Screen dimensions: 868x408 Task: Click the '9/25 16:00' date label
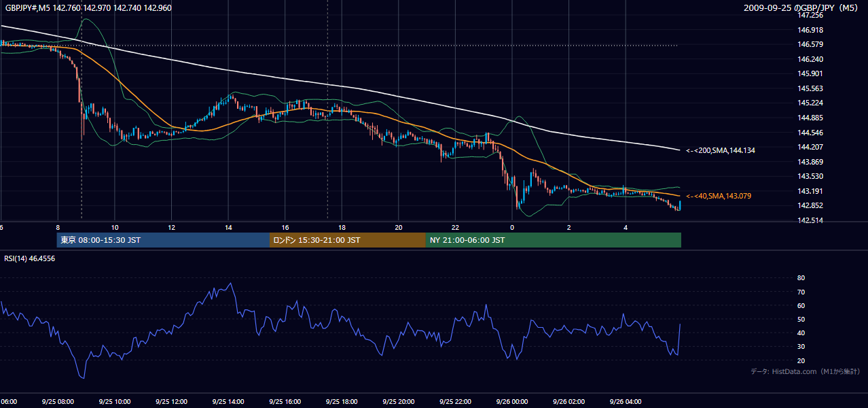pos(285,401)
